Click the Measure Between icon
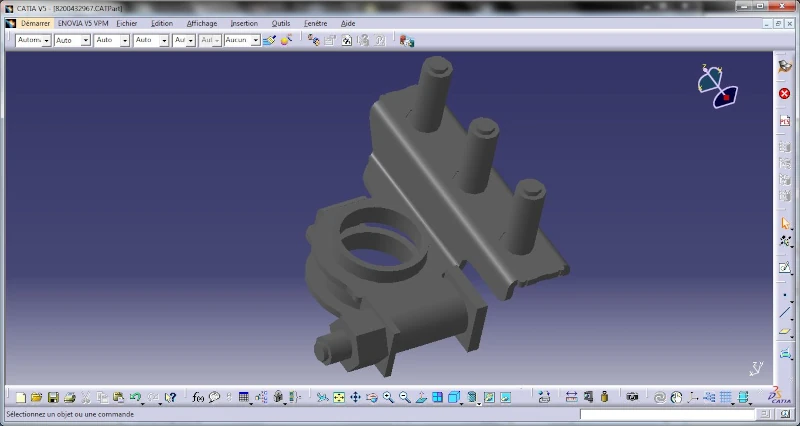Screen dimensions: 800x426 pyautogui.click(x=572, y=398)
